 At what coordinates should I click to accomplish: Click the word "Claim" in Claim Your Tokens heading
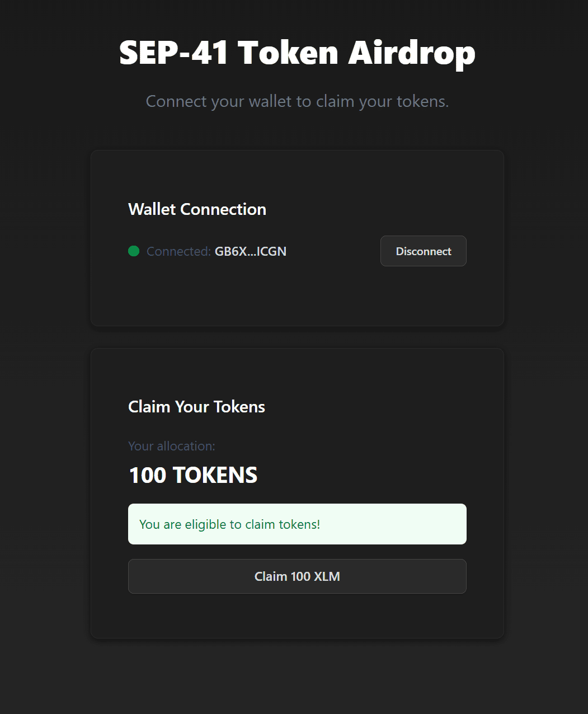(149, 407)
